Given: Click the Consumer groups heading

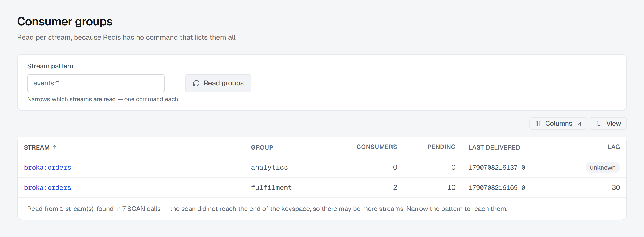Looking at the screenshot, I should (65, 21).
